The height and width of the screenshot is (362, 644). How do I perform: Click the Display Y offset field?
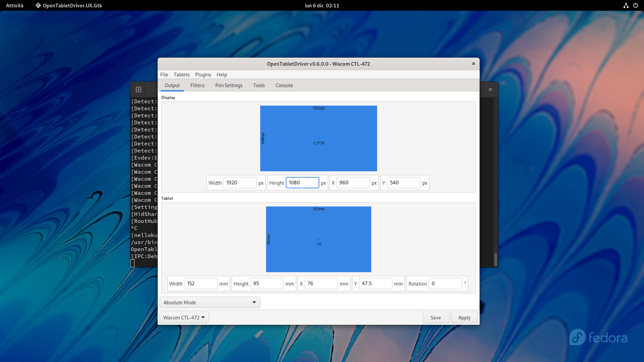click(x=404, y=183)
